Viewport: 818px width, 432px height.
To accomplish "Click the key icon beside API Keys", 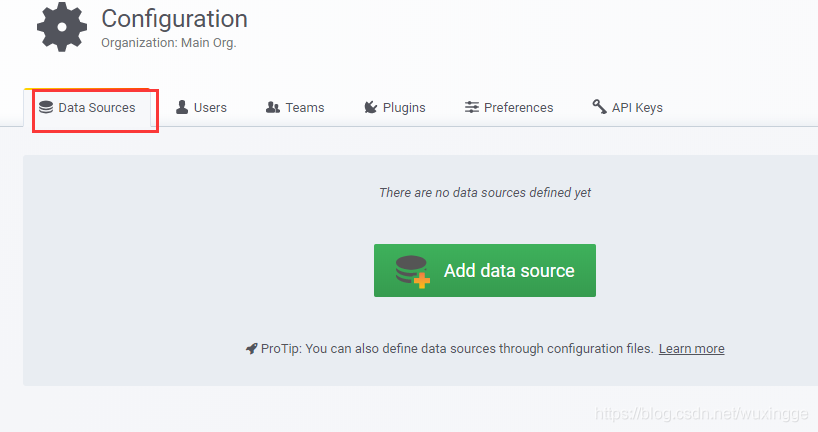I will click(599, 107).
